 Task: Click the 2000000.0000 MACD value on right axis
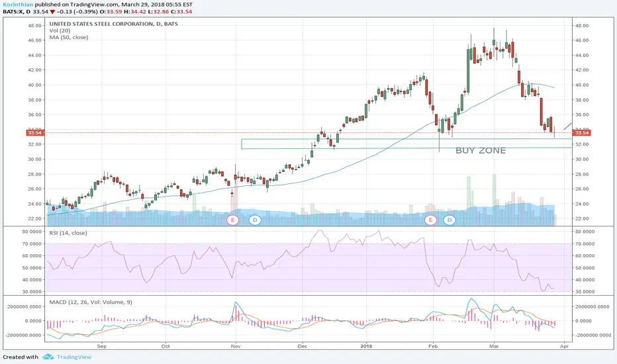point(593,306)
